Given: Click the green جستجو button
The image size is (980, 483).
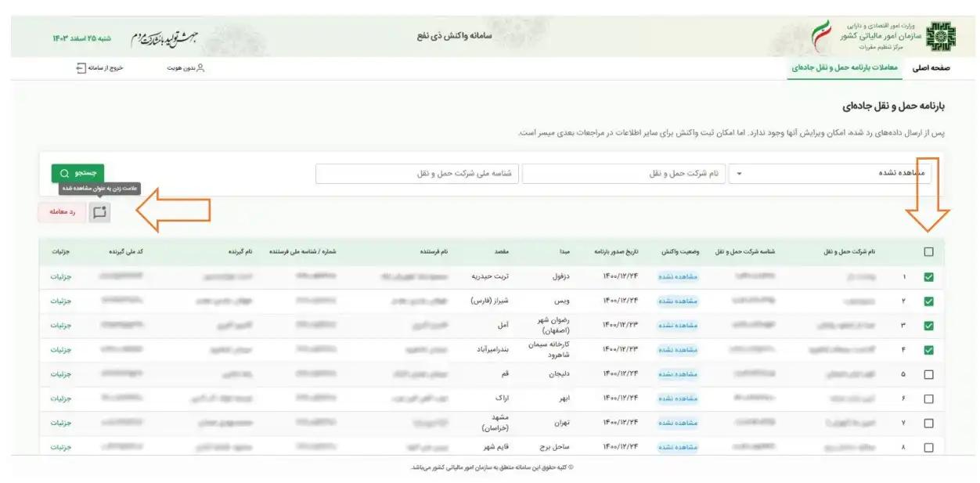Looking at the screenshot, I should (x=77, y=171).
